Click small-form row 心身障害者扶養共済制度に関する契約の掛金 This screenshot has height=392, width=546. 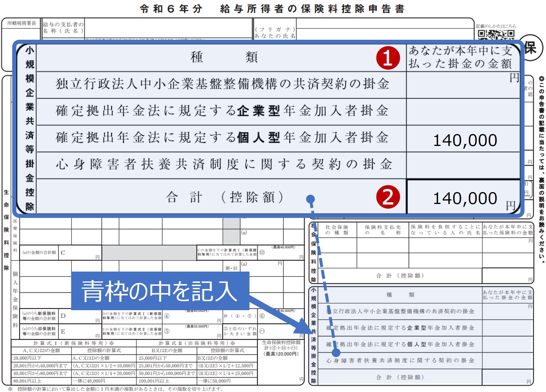click(x=400, y=361)
